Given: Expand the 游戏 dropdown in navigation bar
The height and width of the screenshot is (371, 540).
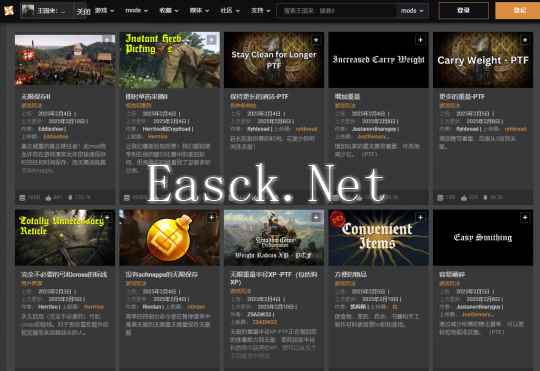Looking at the screenshot, I should 104,11.
